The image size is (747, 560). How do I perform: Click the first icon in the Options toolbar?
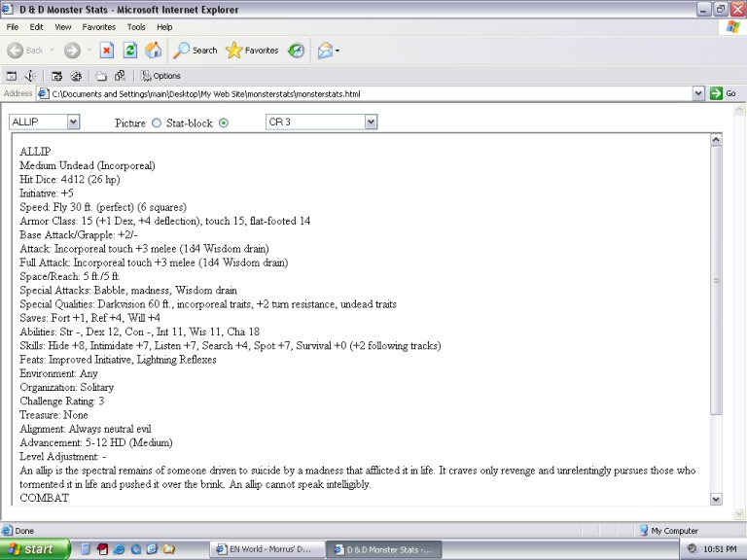coord(12,76)
